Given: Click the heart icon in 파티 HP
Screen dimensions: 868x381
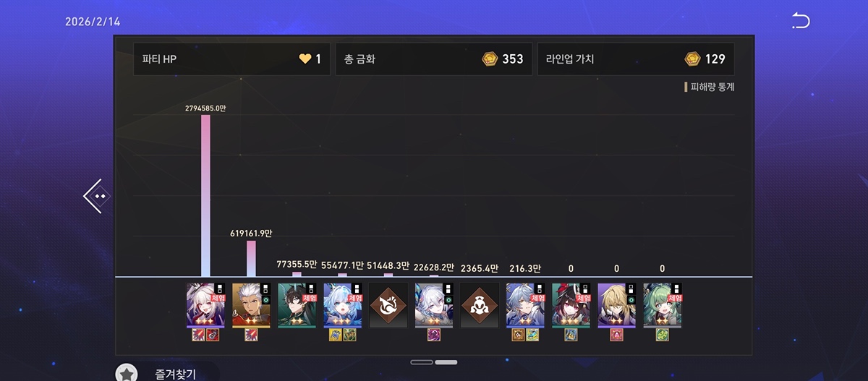Looking at the screenshot, I should tap(305, 59).
